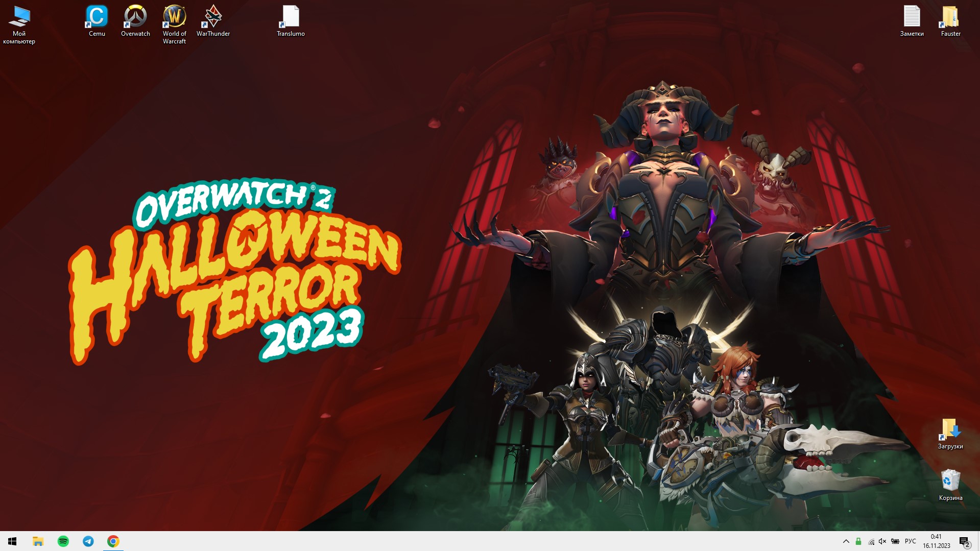Open File Explorer from the taskbar
The image size is (980, 551).
(38, 541)
